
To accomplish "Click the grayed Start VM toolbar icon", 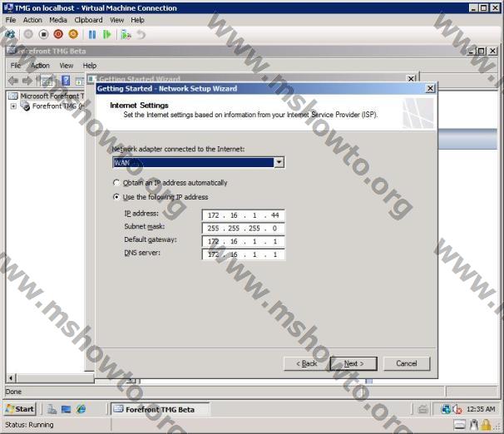I will pyautogui.click(x=28, y=34).
